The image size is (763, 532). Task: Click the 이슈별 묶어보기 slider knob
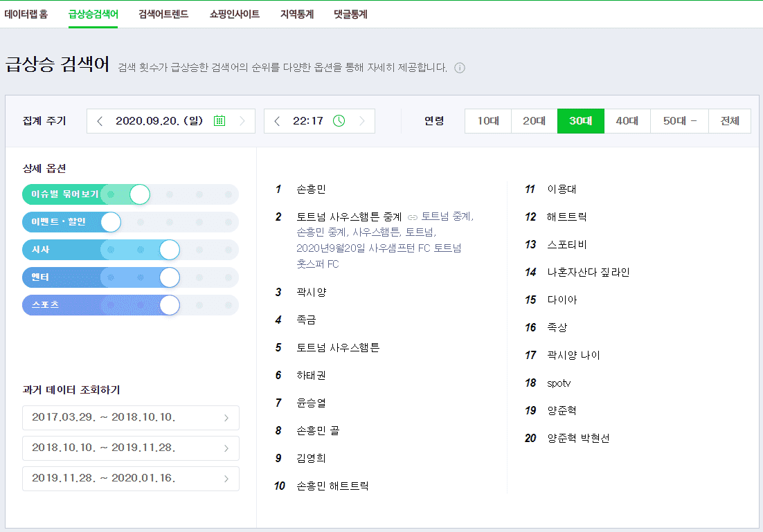[x=140, y=194]
